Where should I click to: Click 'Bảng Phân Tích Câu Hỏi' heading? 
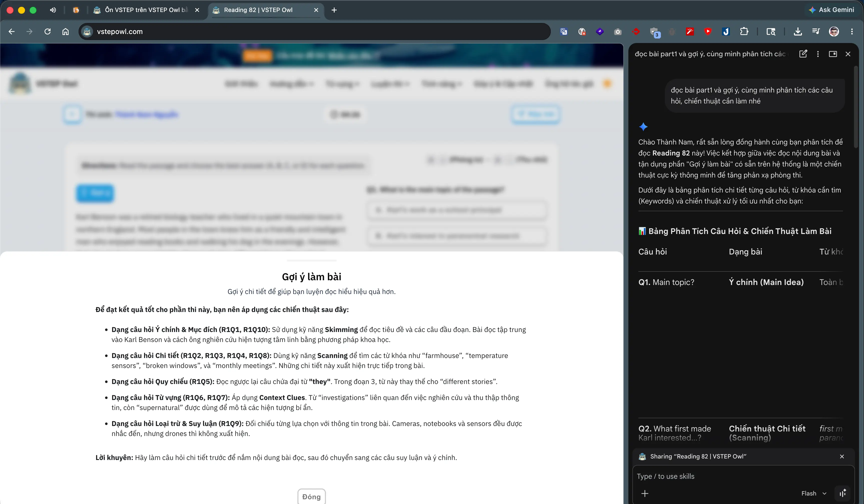pos(735,231)
